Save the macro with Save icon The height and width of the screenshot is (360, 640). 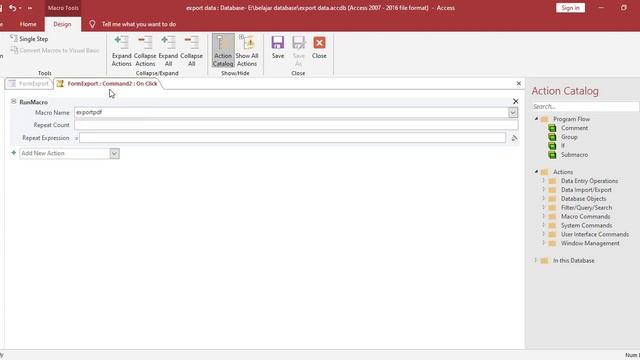(278, 48)
